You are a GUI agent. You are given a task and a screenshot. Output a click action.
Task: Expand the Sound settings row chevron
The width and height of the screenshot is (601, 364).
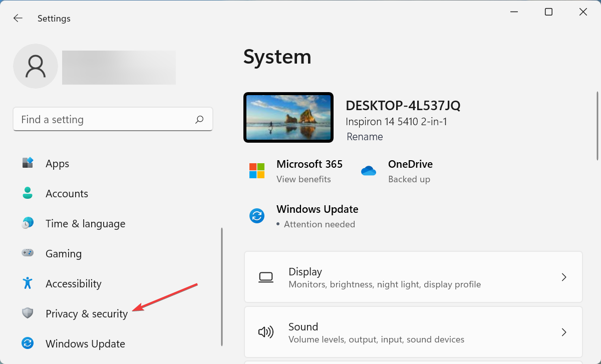(564, 332)
